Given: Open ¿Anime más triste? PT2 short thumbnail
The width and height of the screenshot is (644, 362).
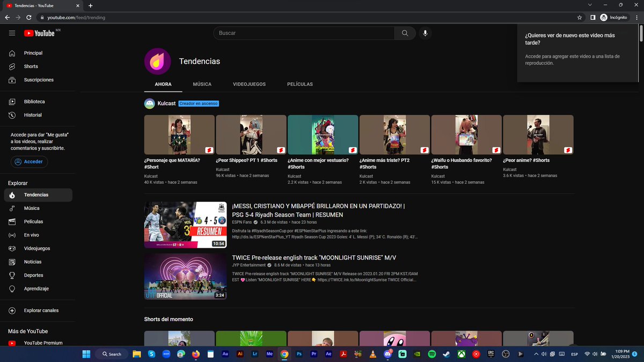Looking at the screenshot, I should pos(394,135).
